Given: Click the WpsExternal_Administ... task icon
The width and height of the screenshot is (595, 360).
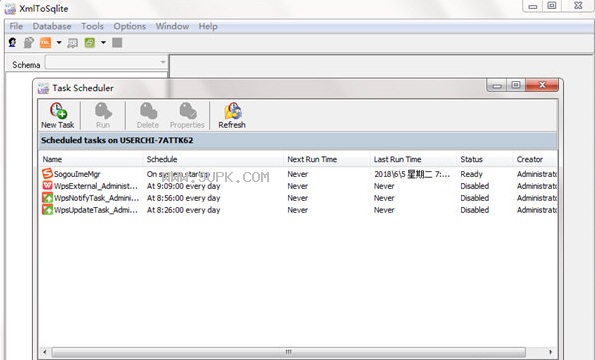Looking at the screenshot, I should 47,186.
